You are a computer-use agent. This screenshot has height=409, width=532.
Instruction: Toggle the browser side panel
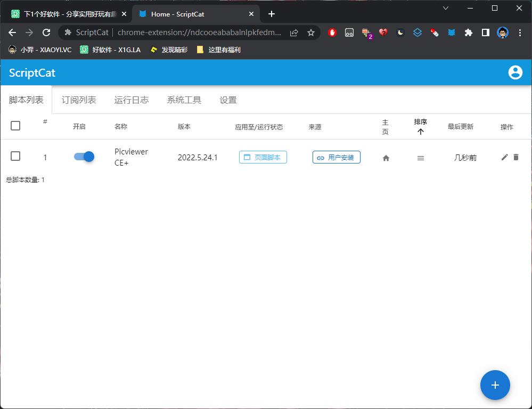point(486,32)
